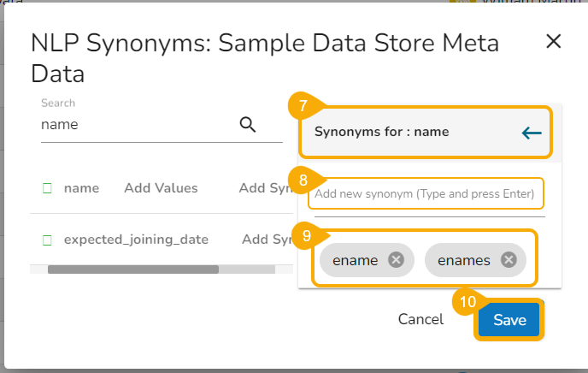Open Add Values for the name row

(x=161, y=188)
